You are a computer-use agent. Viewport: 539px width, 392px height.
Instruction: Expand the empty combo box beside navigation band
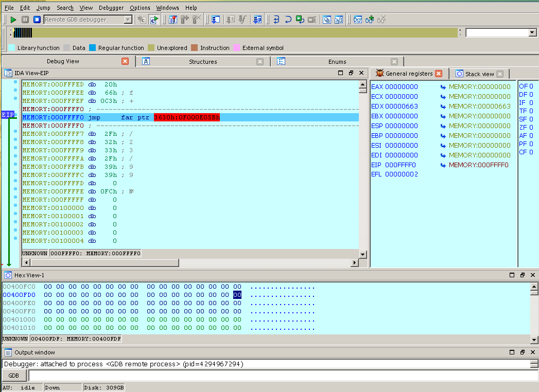[532, 33]
